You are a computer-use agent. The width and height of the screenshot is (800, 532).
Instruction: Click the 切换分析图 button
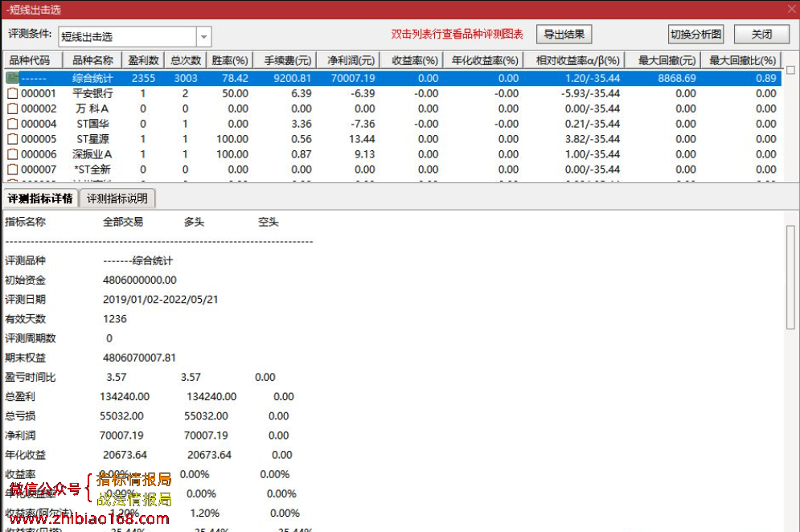coord(696,35)
